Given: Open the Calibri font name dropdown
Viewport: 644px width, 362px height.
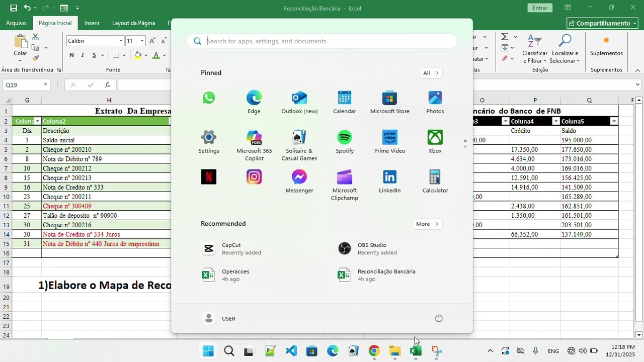Looking at the screenshot, I should [121, 41].
